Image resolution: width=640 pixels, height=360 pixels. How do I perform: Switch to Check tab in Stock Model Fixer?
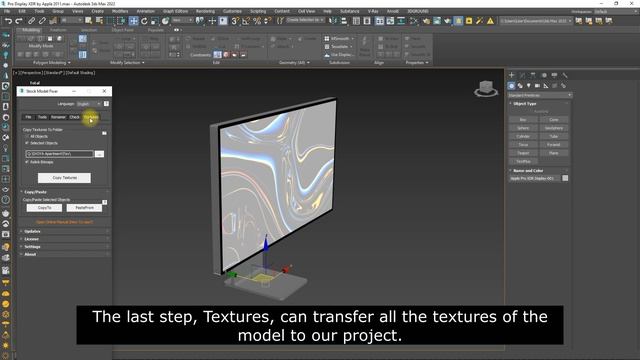[x=74, y=117]
